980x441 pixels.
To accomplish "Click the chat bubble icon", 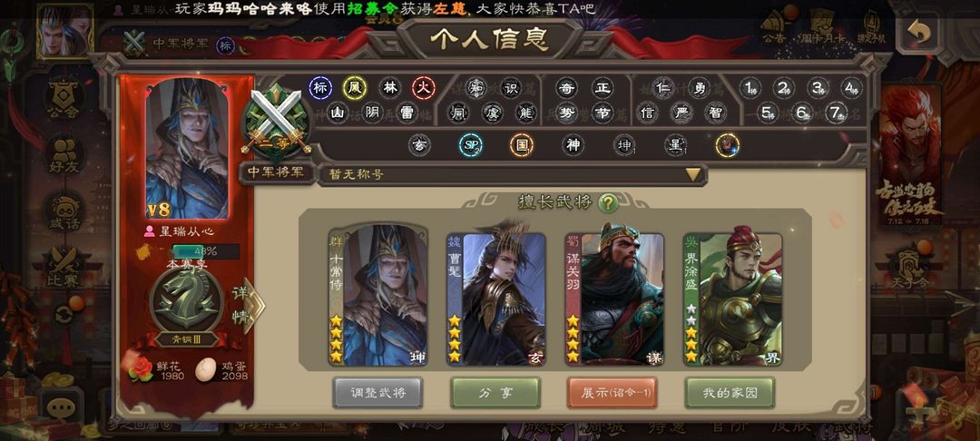I will pyautogui.click(x=61, y=409).
